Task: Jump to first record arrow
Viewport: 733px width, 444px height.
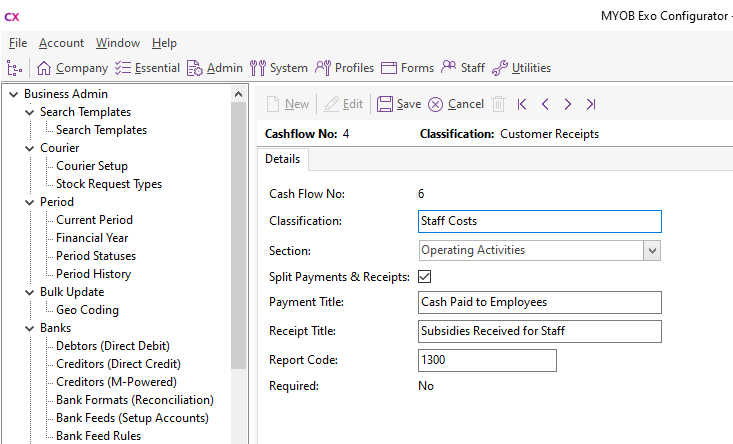Action: pos(522,104)
